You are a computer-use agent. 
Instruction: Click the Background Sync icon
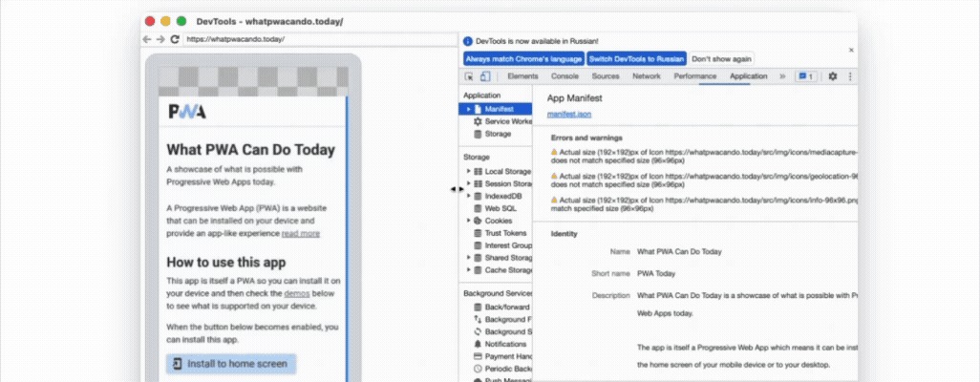point(479,332)
